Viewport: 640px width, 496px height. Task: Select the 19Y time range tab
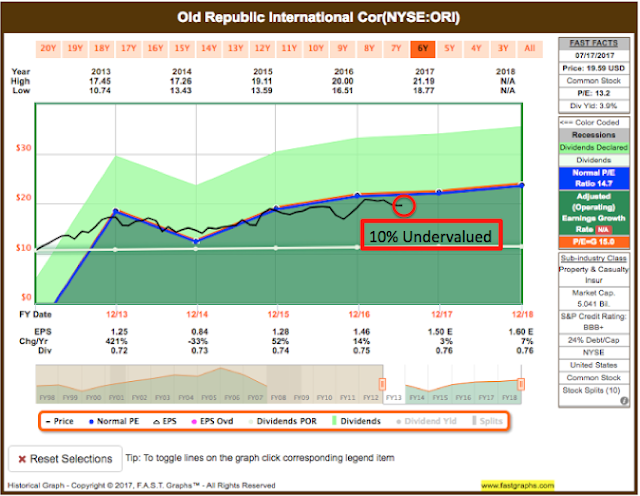pyautogui.click(x=75, y=49)
